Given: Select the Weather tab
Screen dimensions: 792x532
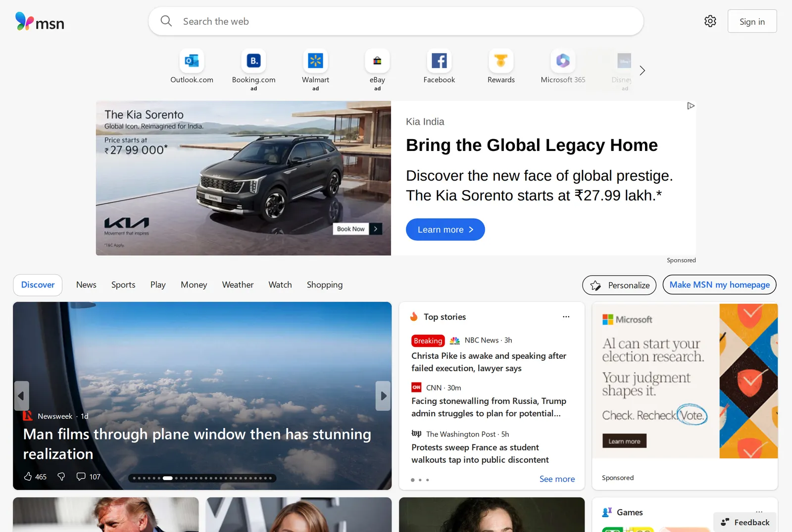Looking at the screenshot, I should [x=238, y=285].
